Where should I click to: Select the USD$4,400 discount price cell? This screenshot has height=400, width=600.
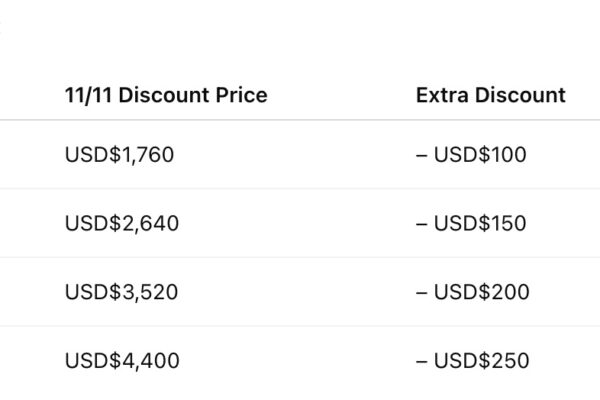click(122, 360)
